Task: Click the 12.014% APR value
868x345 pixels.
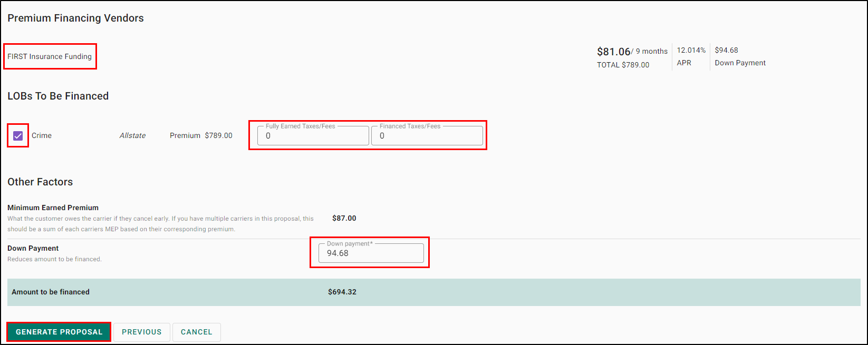Action: pyautogui.click(x=691, y=50)
